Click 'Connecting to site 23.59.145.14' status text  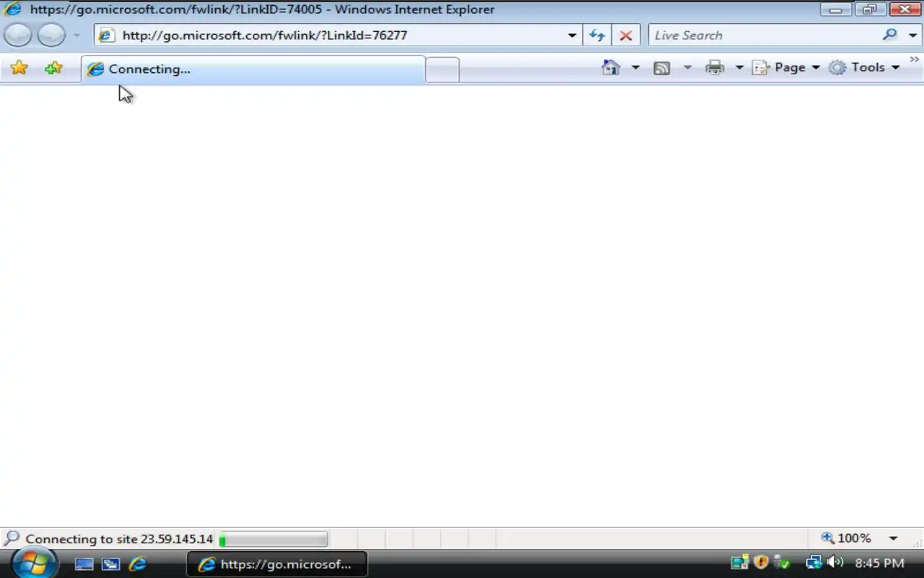(119, 539)
